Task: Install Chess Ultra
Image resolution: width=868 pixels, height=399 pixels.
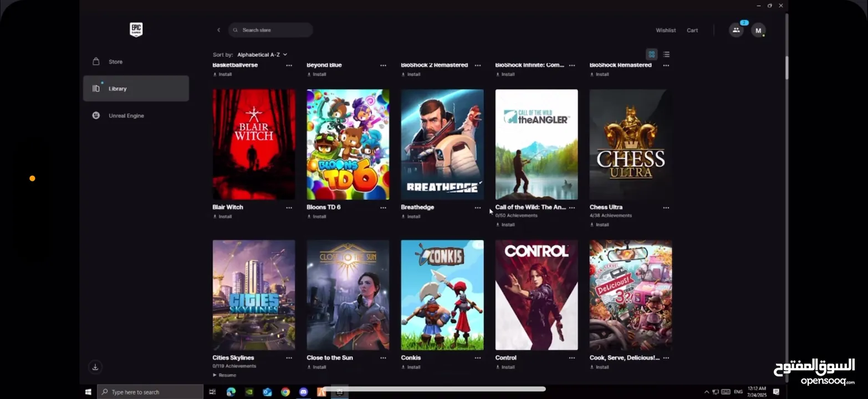Action: pyautogui.click(x=600, y=225)
